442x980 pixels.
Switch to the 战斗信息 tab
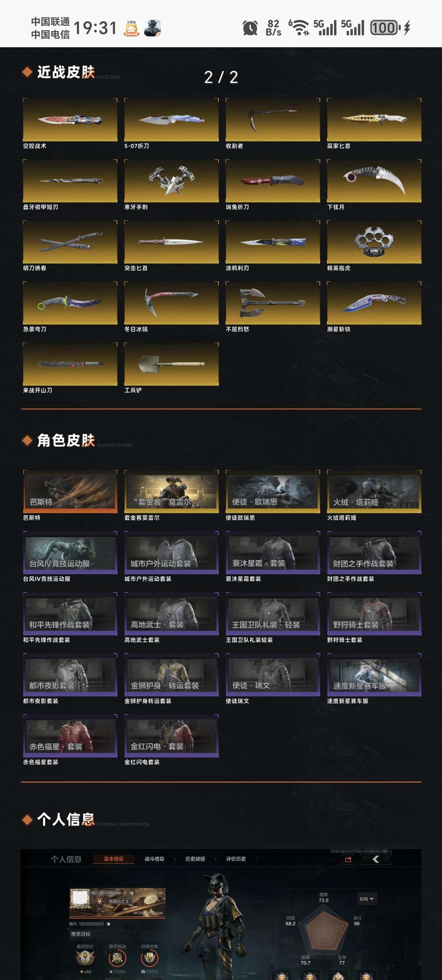(154, 859)
